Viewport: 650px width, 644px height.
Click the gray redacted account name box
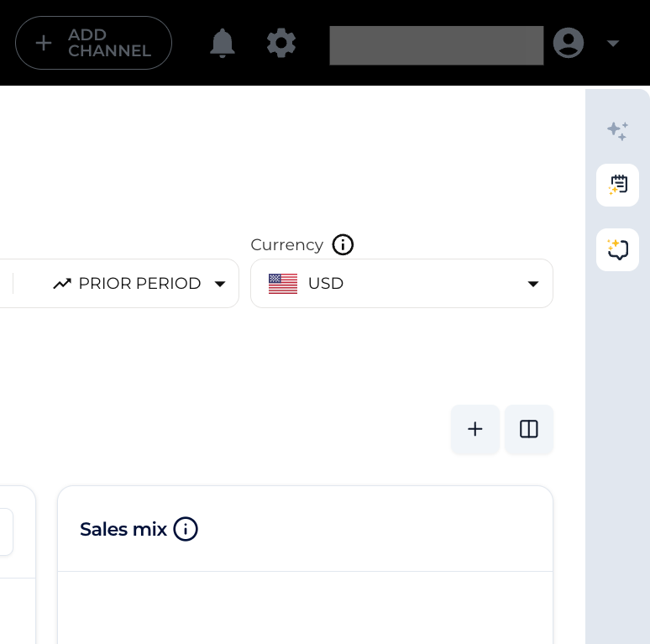[x=437, y=45]
